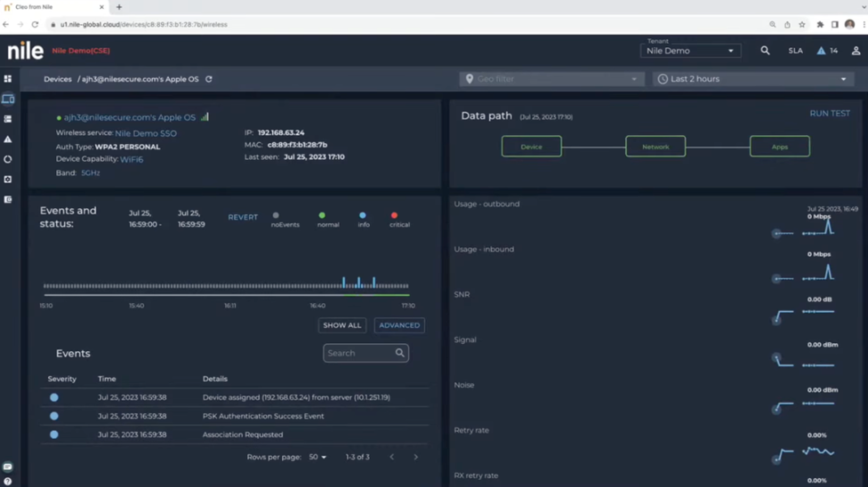Viewport: 868px width, 487px height.
Task: Open the dashboard grid icon in sidebar
Action: coord(8,79)
